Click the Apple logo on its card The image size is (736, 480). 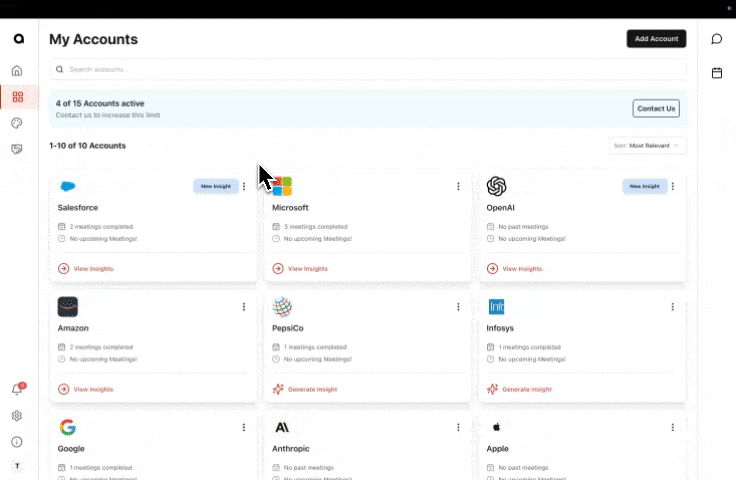pyautogui.click(x=496, y=427)
